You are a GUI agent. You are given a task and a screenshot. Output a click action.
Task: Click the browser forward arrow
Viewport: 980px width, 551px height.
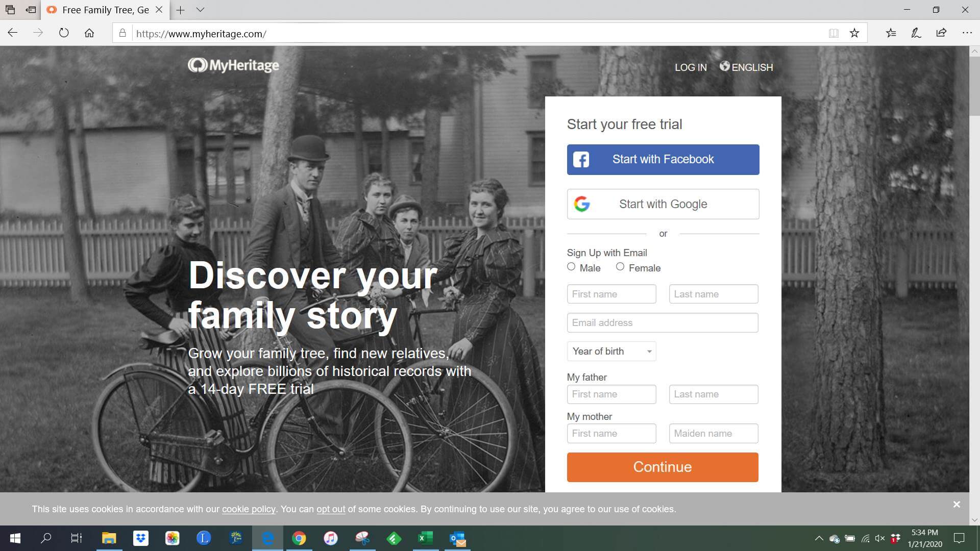[x=38, y=33]
